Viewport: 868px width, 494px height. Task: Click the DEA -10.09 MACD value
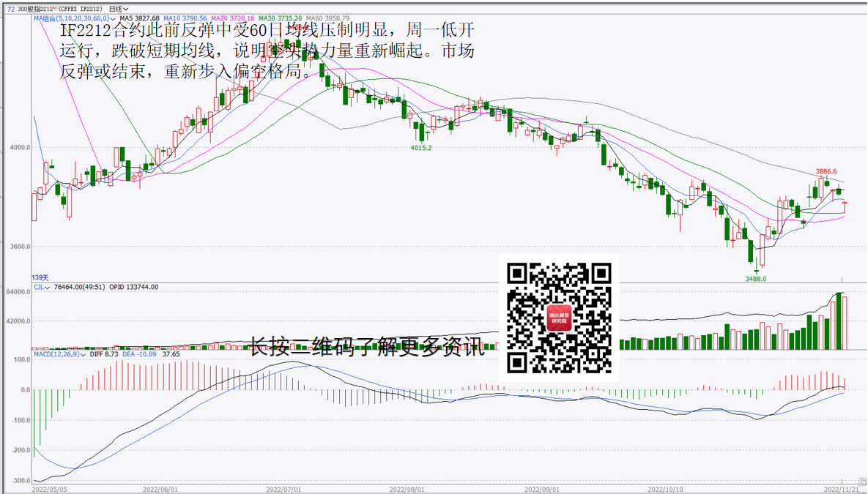coord(139,354)
